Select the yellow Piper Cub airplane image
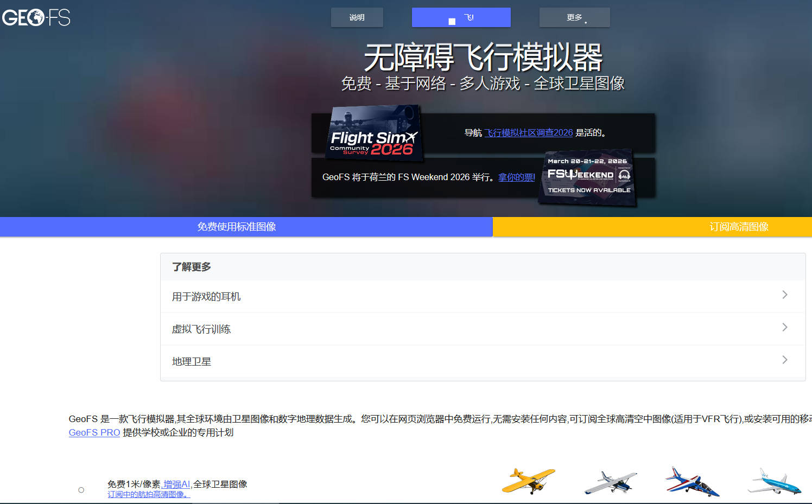This screenshot has width=812, height=504. pos(528,481)
